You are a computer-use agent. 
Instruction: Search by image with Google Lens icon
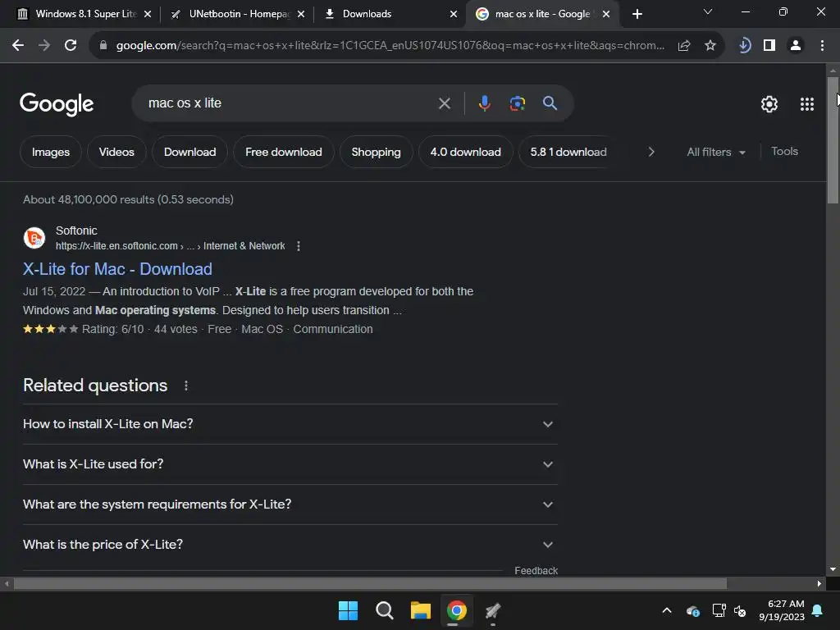pyautogui.click(x=517, y=103)
